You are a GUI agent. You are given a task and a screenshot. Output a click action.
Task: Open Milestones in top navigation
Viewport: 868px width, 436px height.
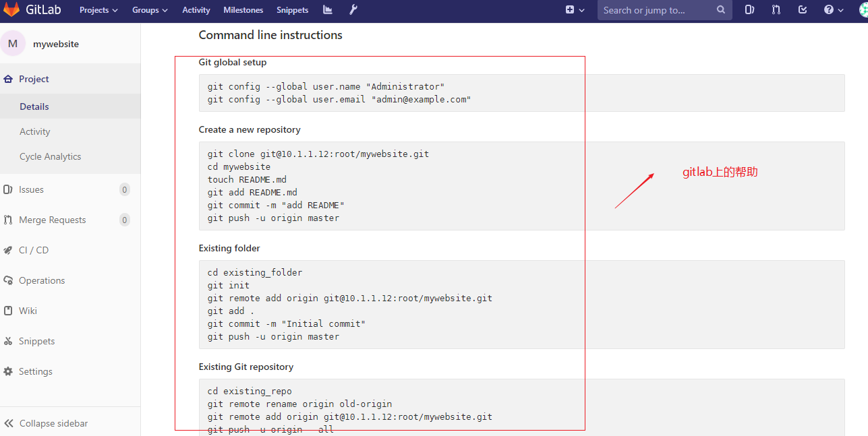tap(243, 10)
